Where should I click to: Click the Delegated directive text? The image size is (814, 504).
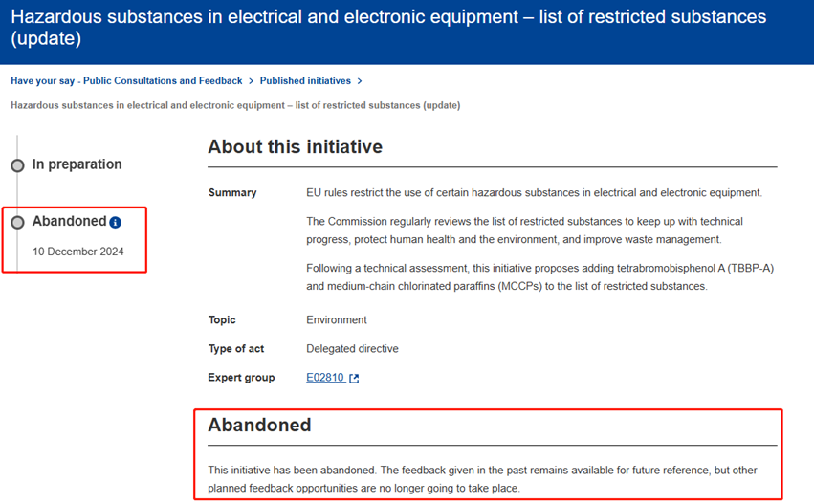(352, 349)
